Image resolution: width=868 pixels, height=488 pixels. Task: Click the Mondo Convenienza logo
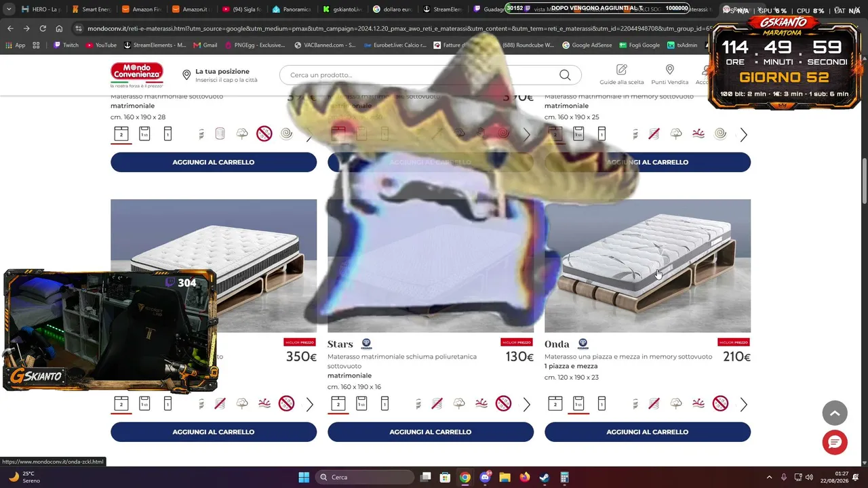137,75
